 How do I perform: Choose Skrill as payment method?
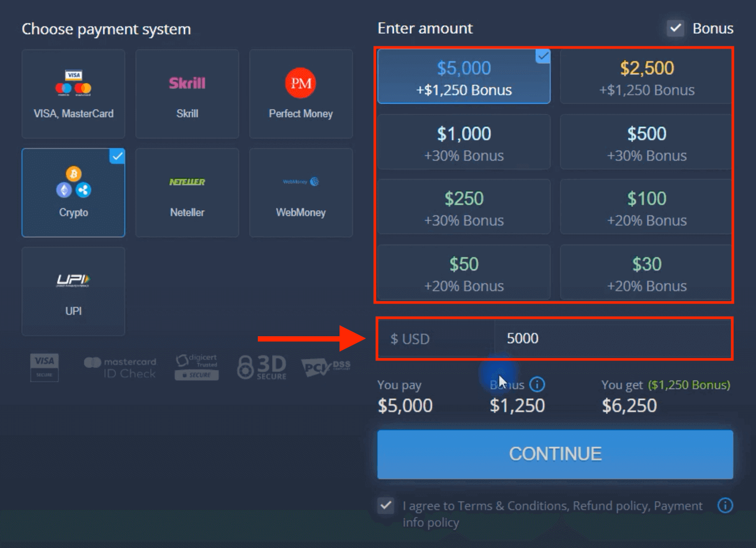coord(187,94)
